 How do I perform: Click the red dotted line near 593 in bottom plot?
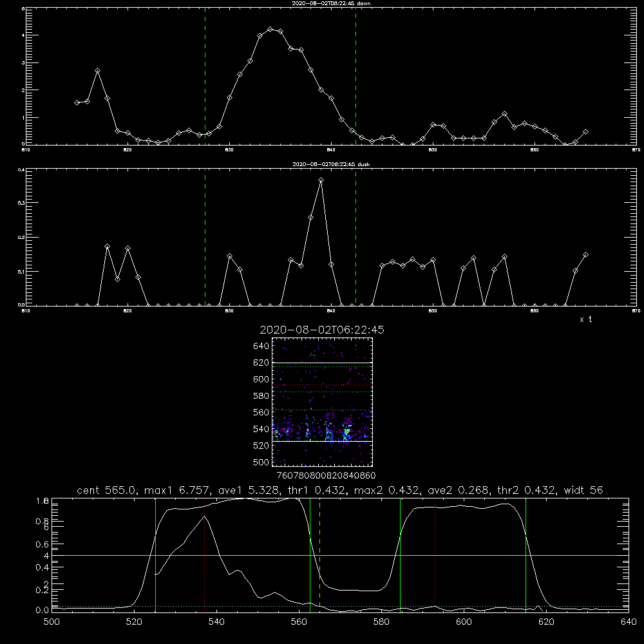[435, 554]
